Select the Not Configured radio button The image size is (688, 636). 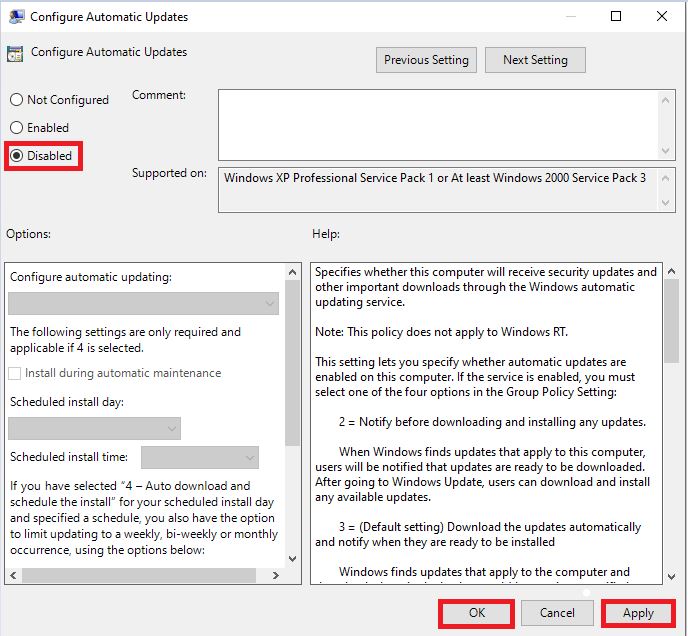tap(59, 100)
